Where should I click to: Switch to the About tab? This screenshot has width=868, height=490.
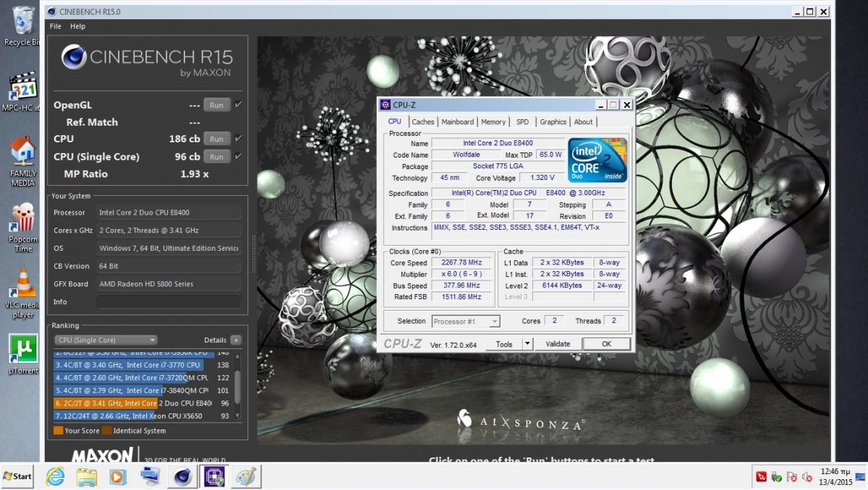click(x=583, y=122)
